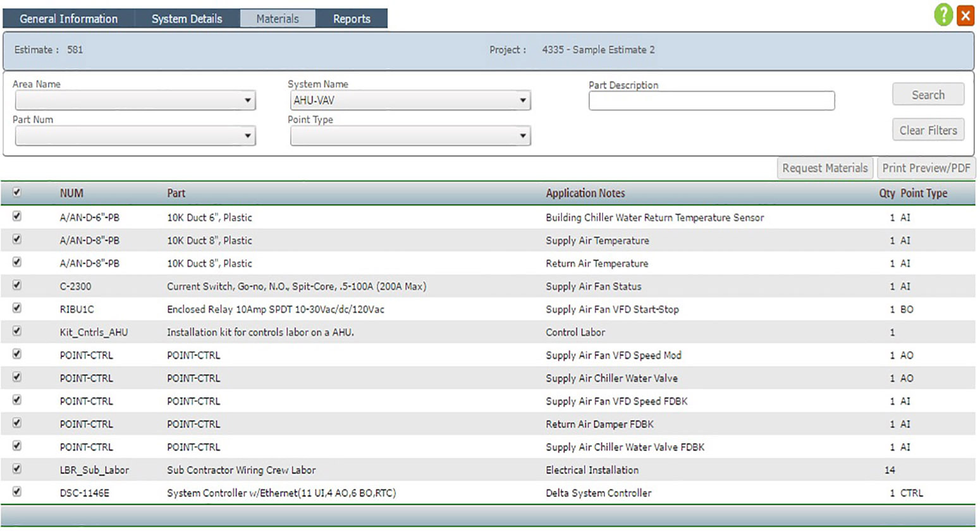Screen dimensions: 980x531
Task: Sort by the Application Notes column header
Action: coord(585,193)
